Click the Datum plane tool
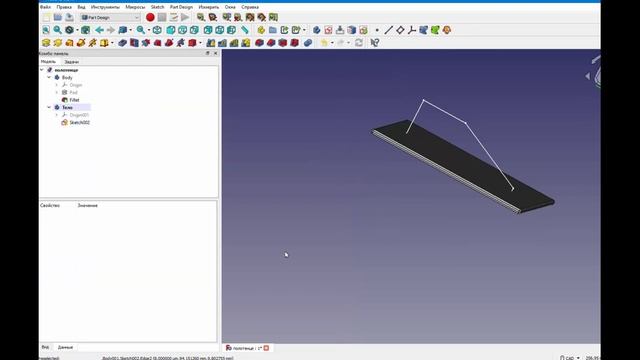The image size is (640, 360). [x=400, y=30]
